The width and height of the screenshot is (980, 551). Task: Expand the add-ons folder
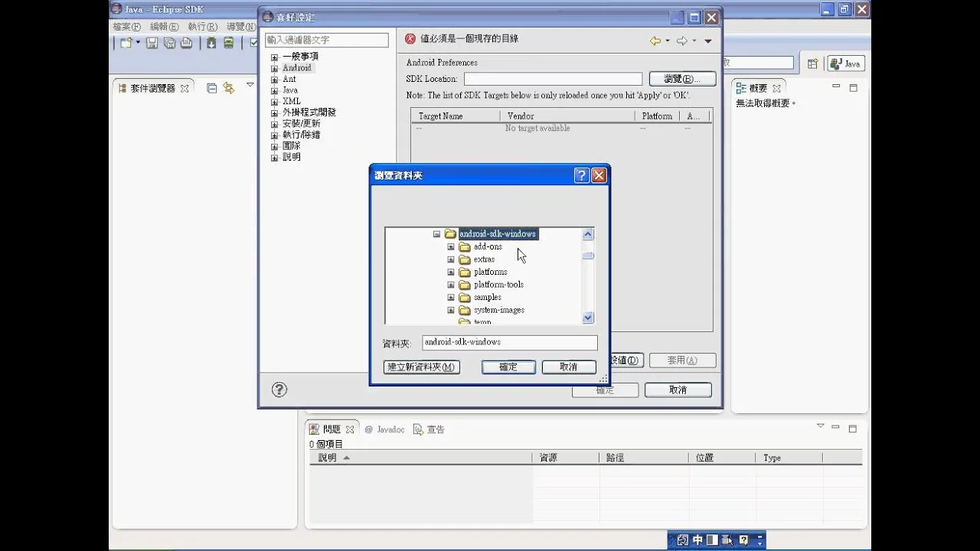pyautogui.click(x=451, y=247)
